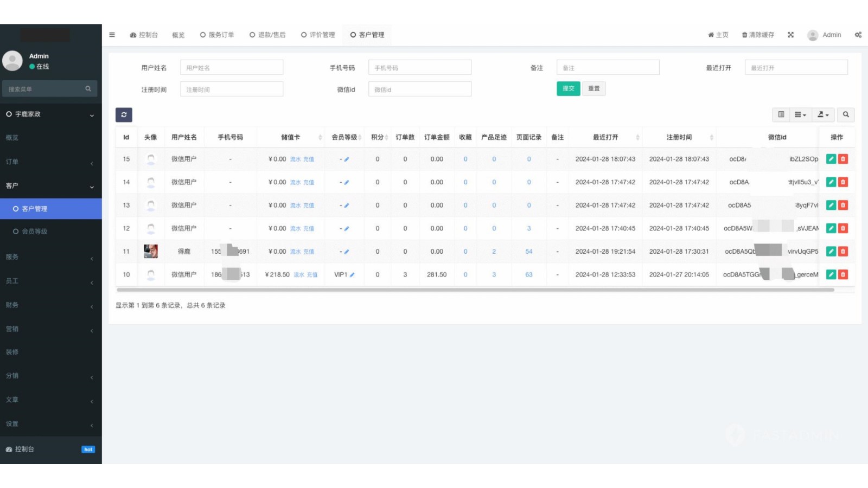Toggle the sidebar hamburger menu icon
The image size is (868, 488).
(x=112, y=35)
